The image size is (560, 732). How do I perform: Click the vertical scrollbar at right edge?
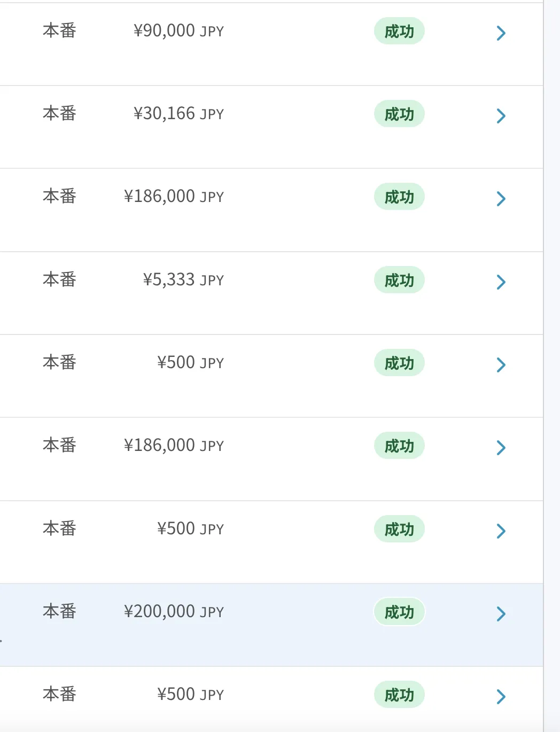coord(551,366)
